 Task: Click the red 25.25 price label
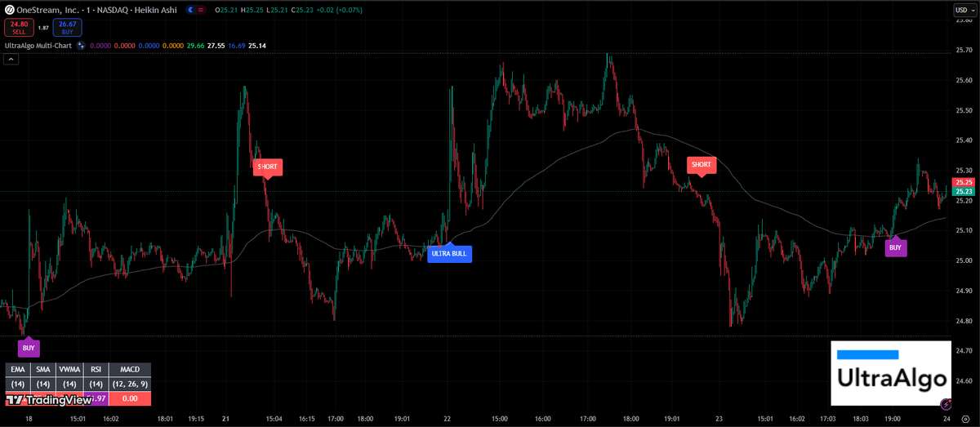964,182
